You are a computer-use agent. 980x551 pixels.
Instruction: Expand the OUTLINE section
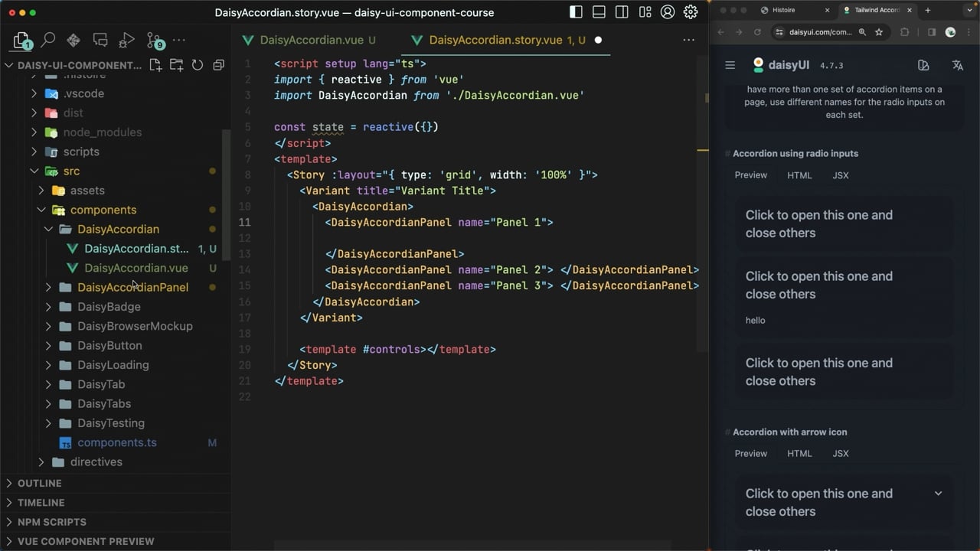point(115,483)
